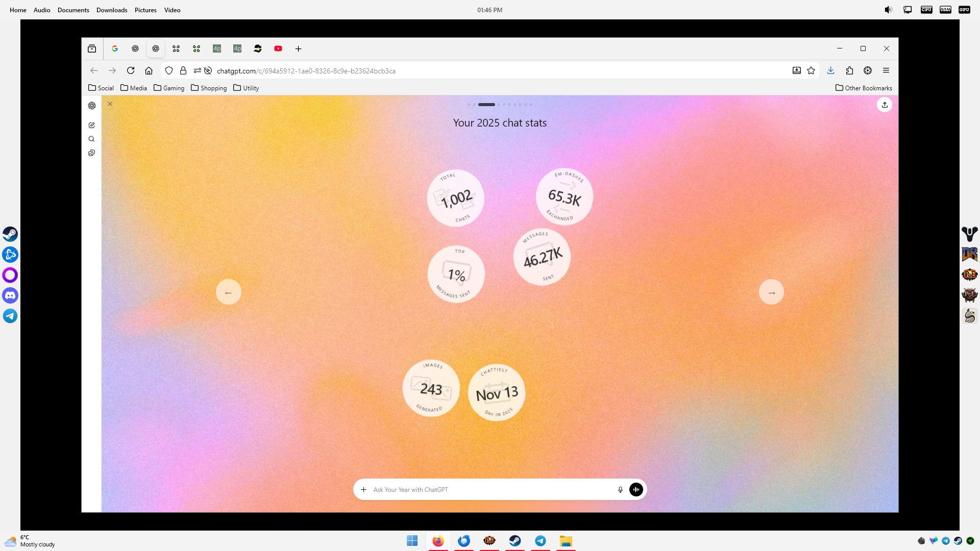Open the Shopping bookmarks folder

[209, 88]
